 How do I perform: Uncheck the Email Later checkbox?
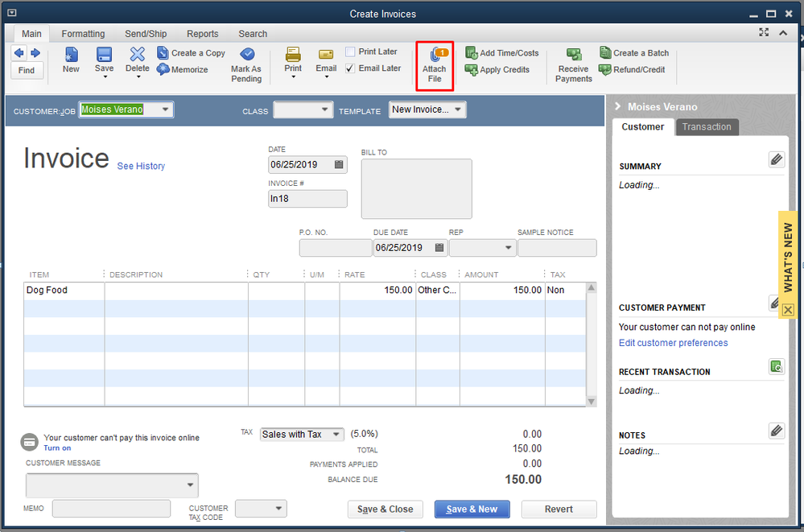pos(350,68)
